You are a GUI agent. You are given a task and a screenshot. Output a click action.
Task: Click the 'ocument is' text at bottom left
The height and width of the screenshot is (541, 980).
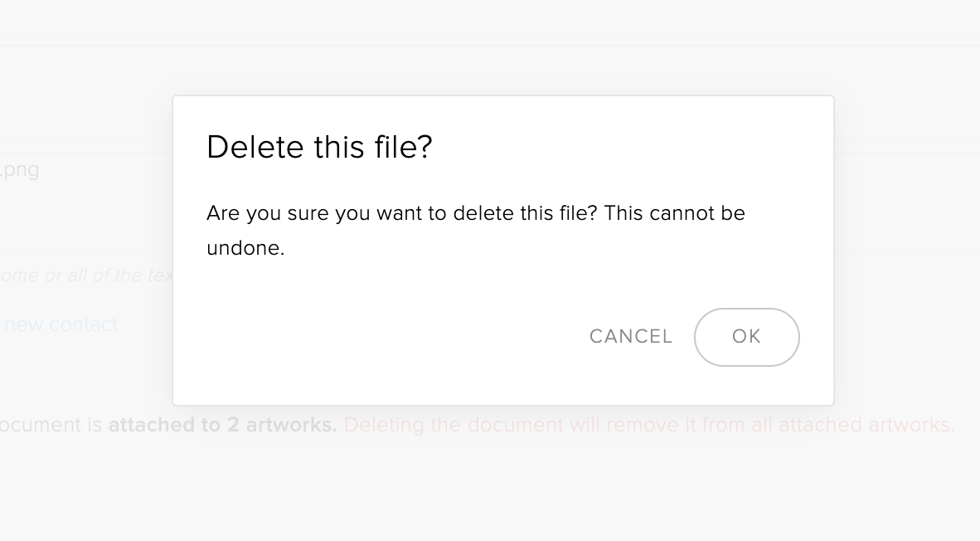(51, 425)
